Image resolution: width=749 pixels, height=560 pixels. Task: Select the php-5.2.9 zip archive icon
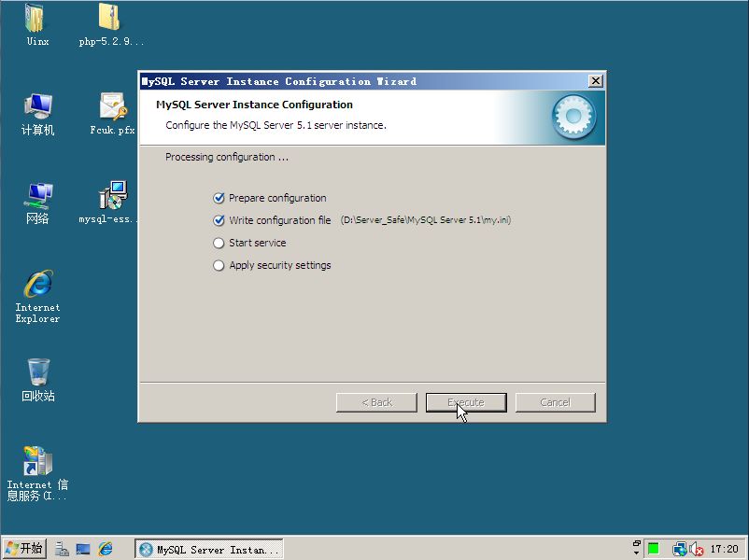[109, 18]
